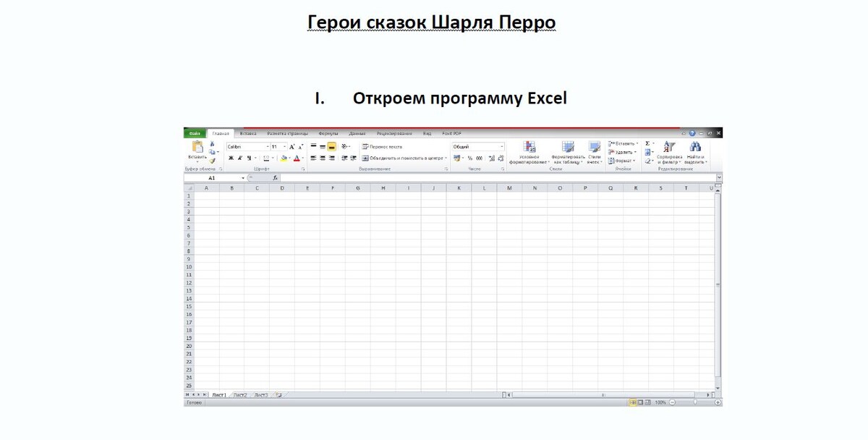Click the increase decimal icon

click(492, 158)
